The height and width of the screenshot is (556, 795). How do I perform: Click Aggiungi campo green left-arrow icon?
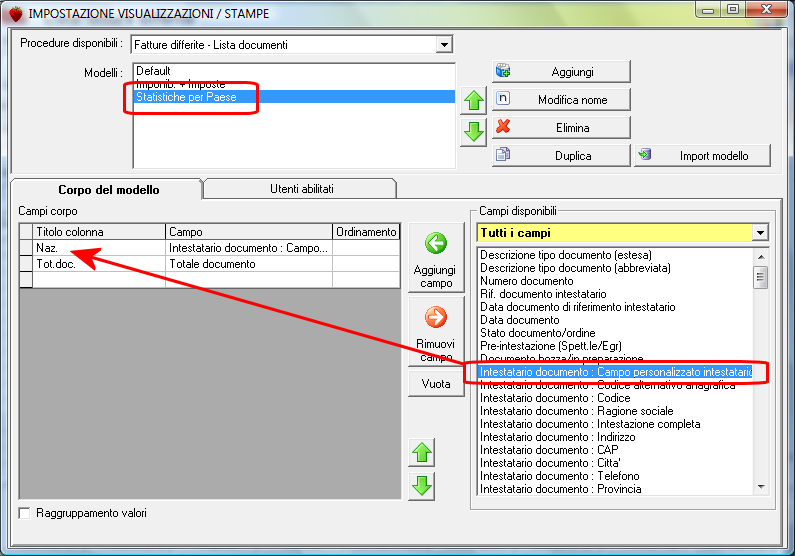pos(436,243)
